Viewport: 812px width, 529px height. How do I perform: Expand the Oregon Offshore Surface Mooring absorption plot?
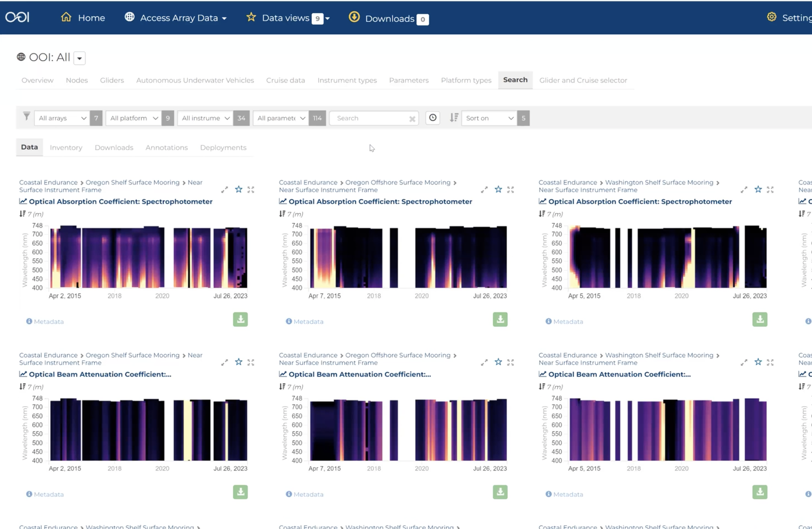(x=484, y=189)
